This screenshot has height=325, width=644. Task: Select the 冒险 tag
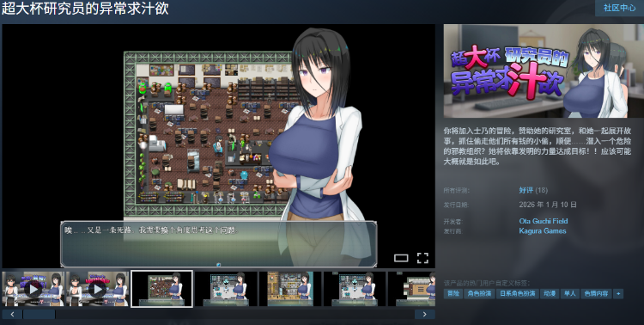(x=453, y=294)
